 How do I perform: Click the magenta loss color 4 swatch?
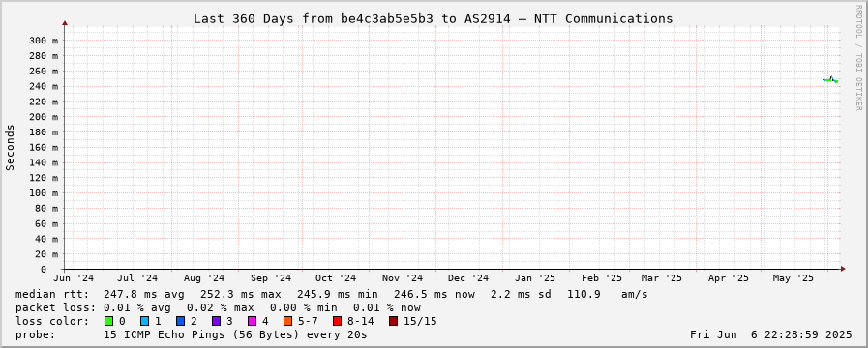click(253, 321)
